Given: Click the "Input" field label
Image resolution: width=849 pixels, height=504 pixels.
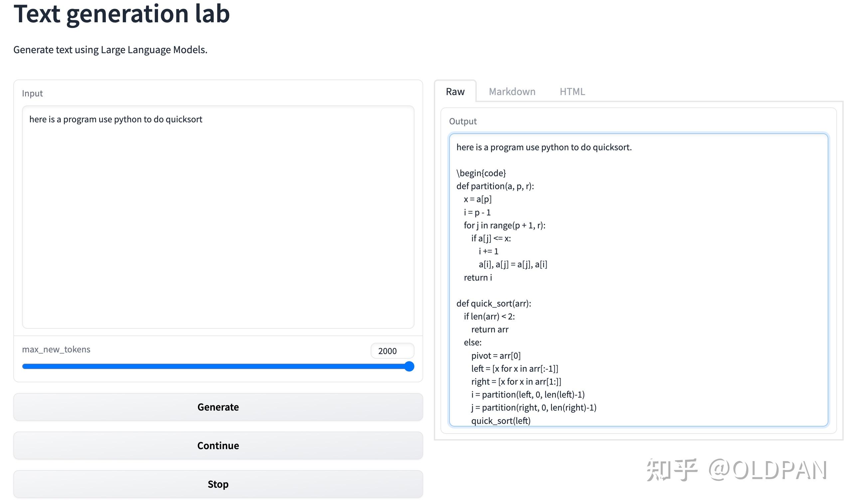Looking at the screenshot, I should point(32,93).
